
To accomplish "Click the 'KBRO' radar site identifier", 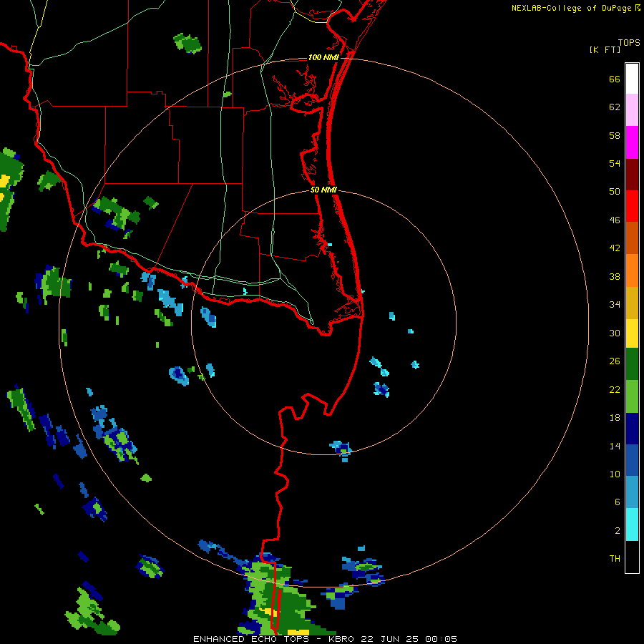I will pos(343,639).
